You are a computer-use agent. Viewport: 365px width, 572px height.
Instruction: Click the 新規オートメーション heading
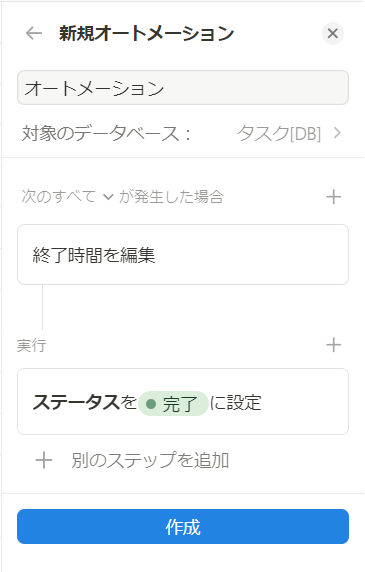[x=147, y=33]
